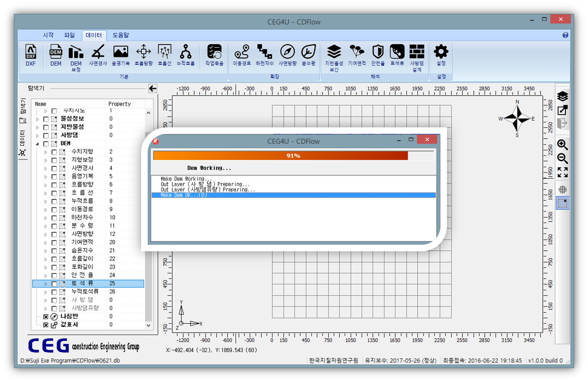Select the vertical 탐색기 side tab

[x=23, y=111]
